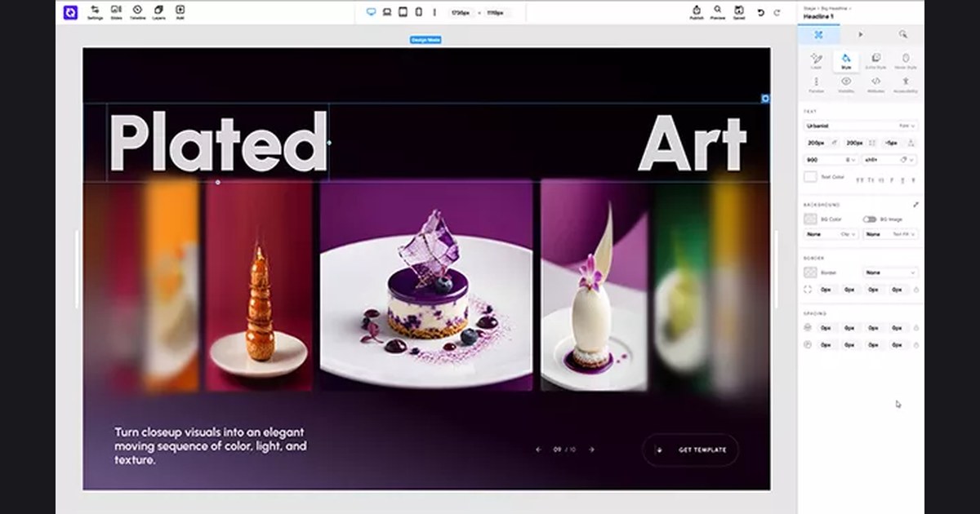Click the Border color swatch
Screen dimensions: 980x514
810,273
